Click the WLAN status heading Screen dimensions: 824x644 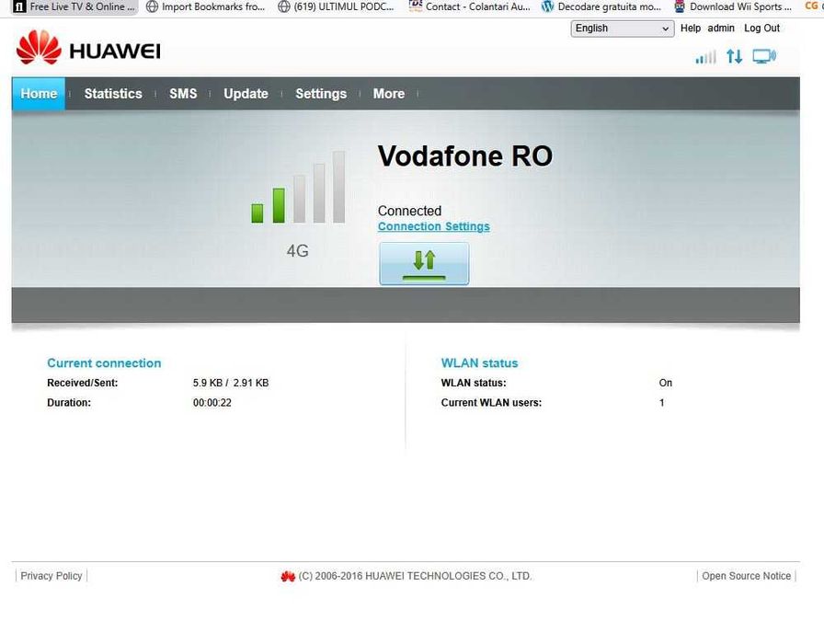(x=479, y=363)
